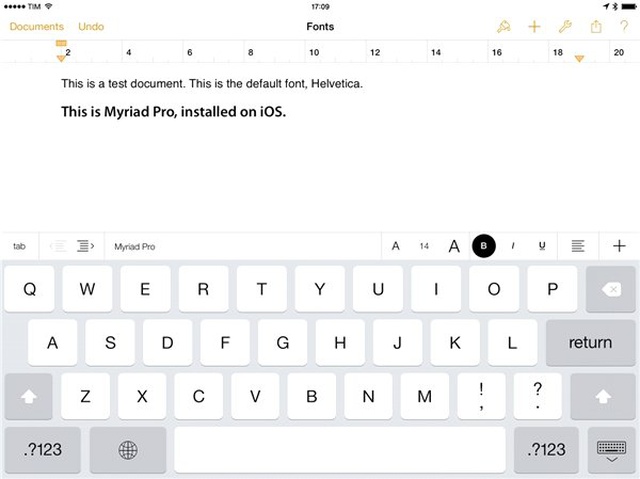Image resolution: width=640 pixels, height=479 pixels.
Task: Decrease font size with small A
Action: (396, 246)
